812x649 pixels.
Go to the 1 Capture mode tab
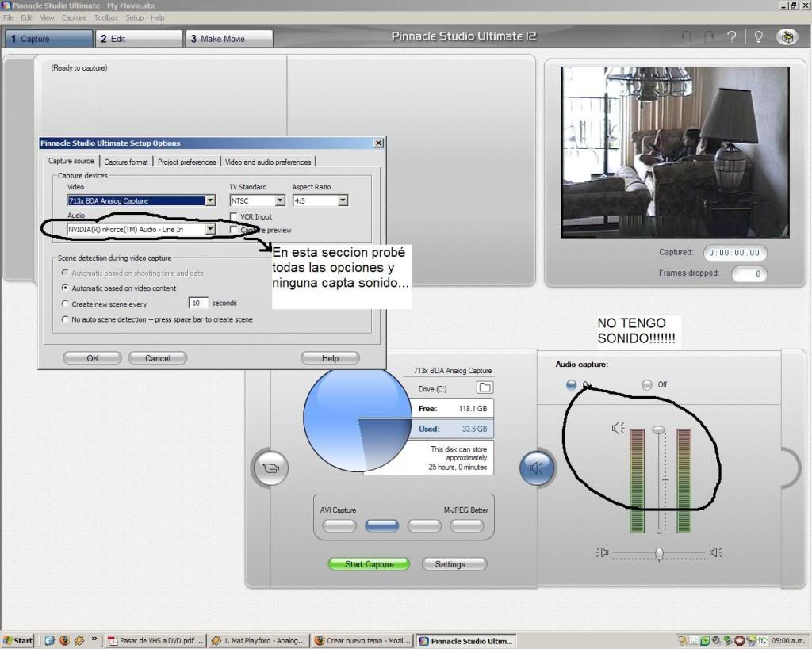49,39
